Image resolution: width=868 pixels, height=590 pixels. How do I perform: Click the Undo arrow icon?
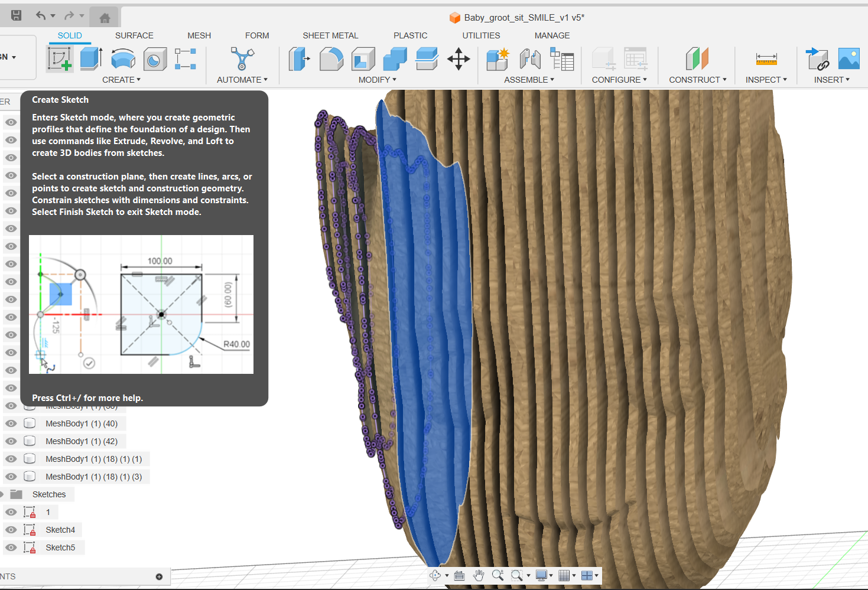tap(41, 16)
